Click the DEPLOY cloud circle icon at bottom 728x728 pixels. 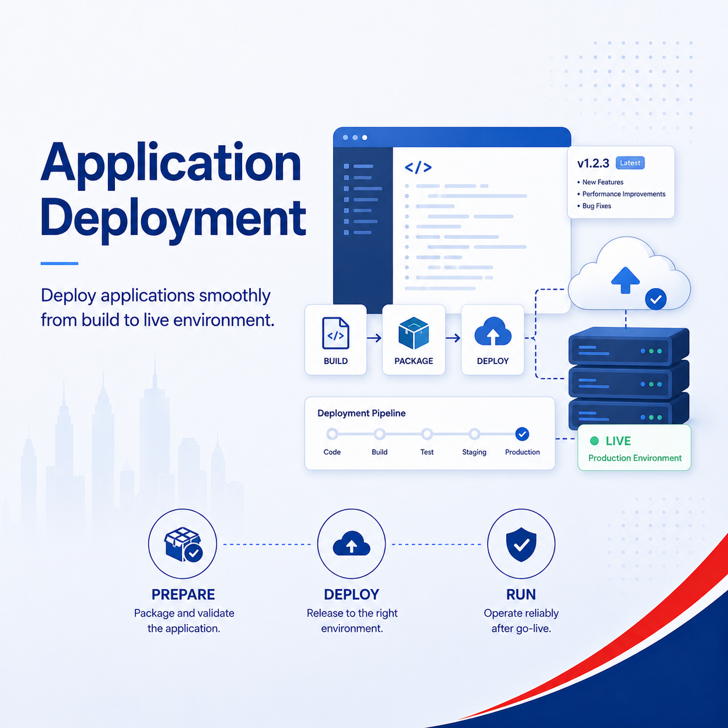click(x=351, y=544)
